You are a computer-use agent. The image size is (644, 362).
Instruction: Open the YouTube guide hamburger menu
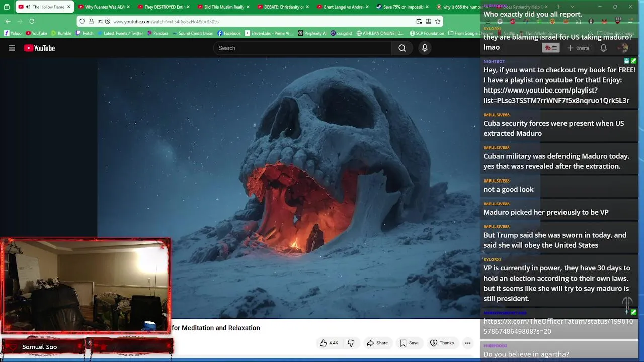click(x=12, y=48)
